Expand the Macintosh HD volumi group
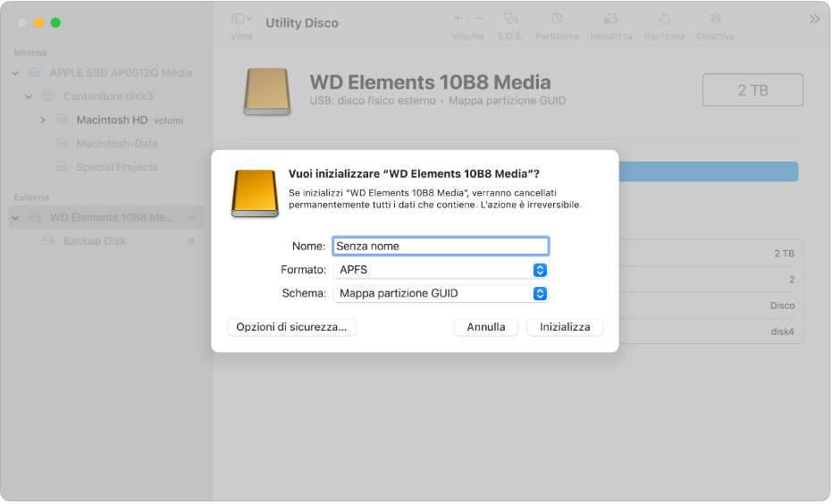The image size is (832, 504). [x=43, y=121]
